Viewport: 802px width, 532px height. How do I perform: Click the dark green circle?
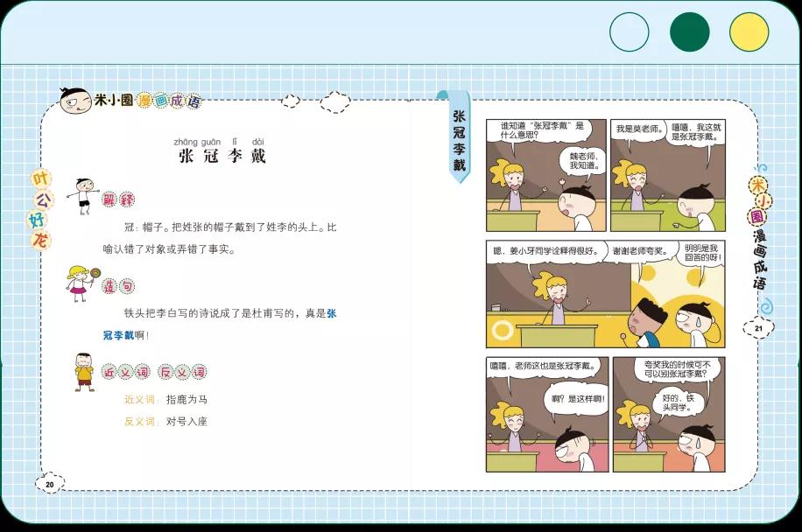689,32
